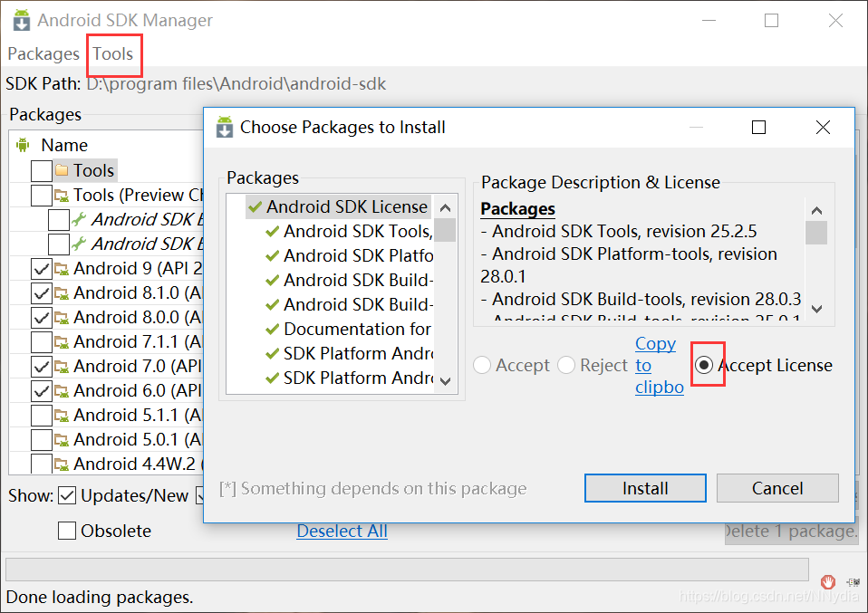This screenshot has height=613, width=868.
Task: Click the Tools folder icon in tree
Action: coord(62,170)
